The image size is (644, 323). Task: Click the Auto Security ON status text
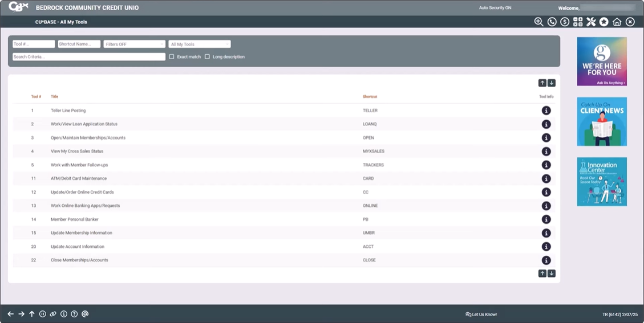click(495, 8)
